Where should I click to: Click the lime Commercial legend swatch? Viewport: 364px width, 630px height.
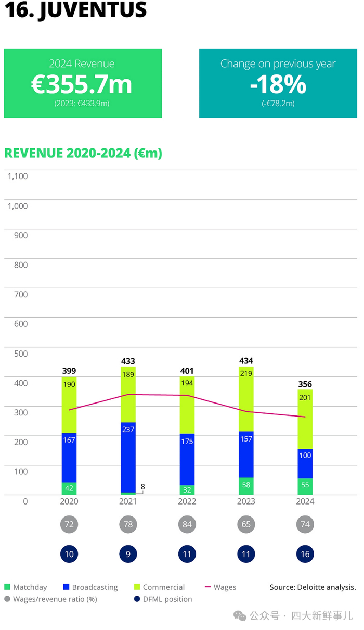137,587
